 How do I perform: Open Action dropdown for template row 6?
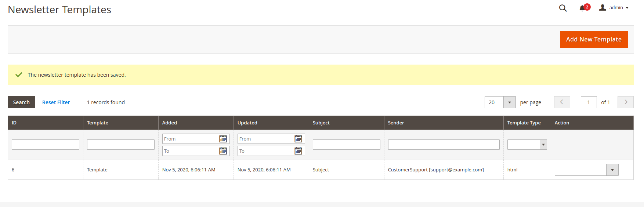(586, 170)
